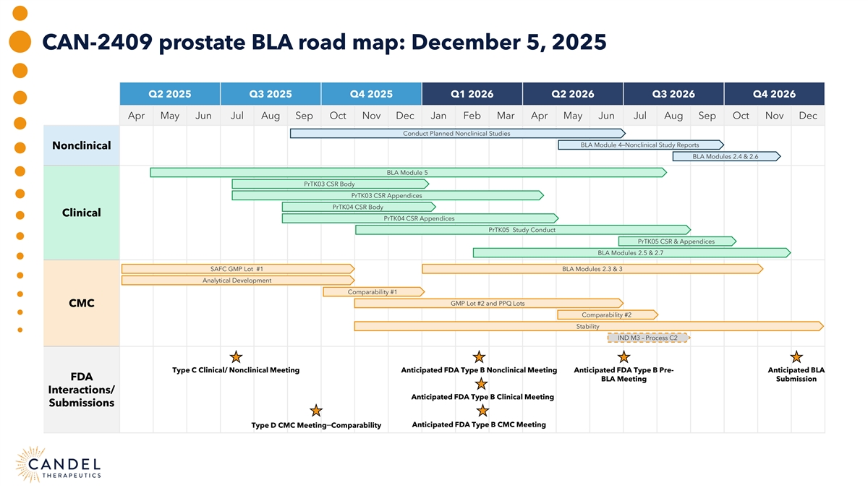The height and width of the screenshot is (488, 868).
Task: Click the Conduct Planned Nonclinical Studies bar
Action: click(x=456, y=134)
